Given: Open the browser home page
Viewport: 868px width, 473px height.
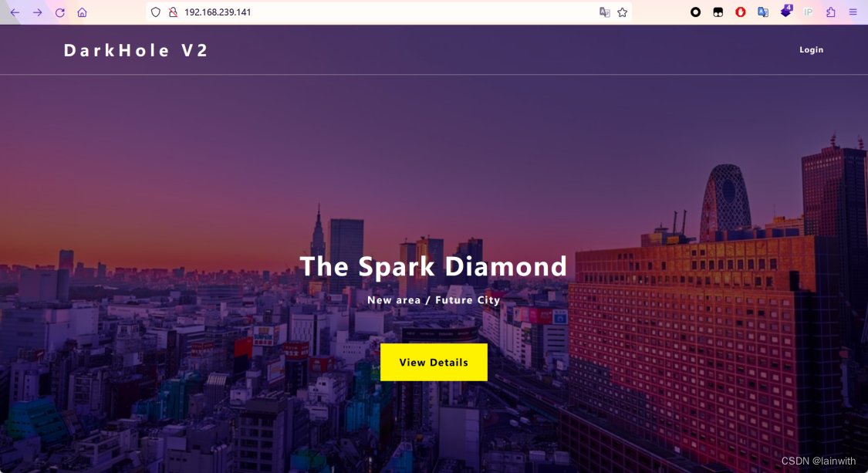Looking at the screenshot, I should (x=82, y=12).
